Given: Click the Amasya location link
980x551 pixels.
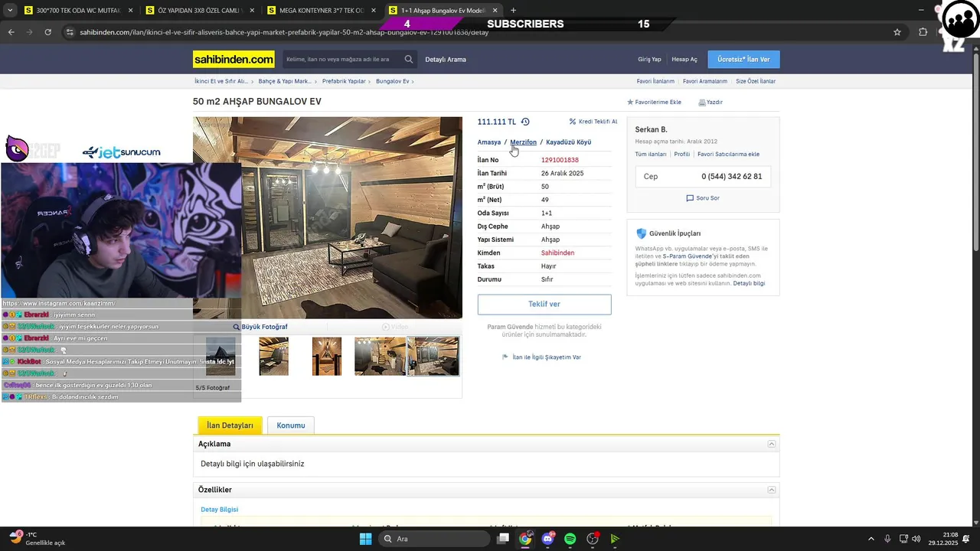Looking at the screenshot, I should coord(489,142).
